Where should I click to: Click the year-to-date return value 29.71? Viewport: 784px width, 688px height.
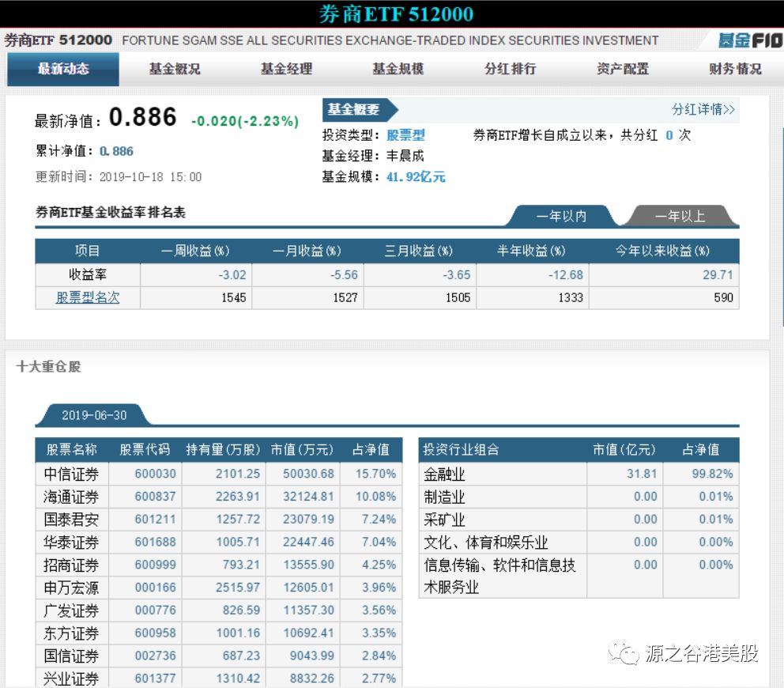(718, 275)
